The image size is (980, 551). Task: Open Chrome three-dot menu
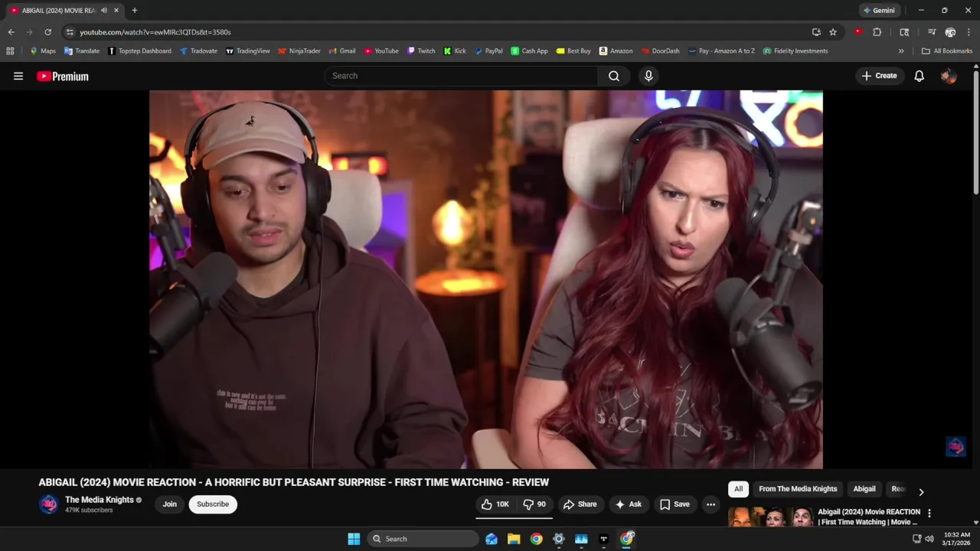[969, 32]
